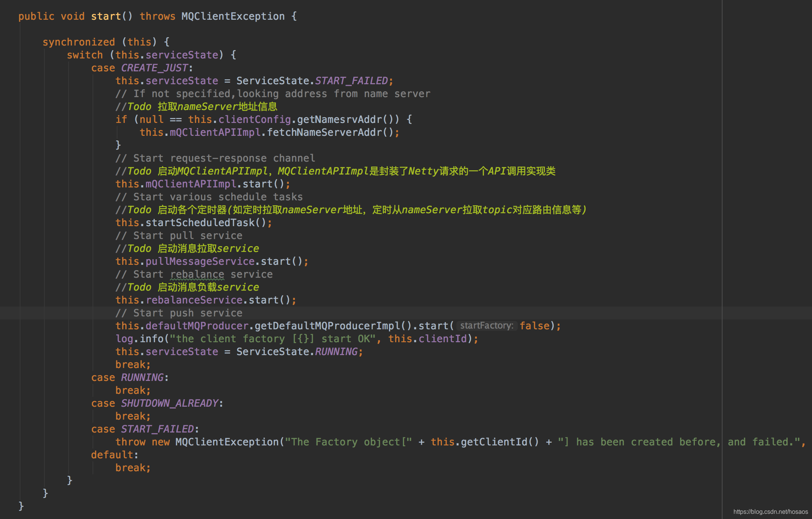Click the 'case START_FAILED:' label
This screenshot has width=812, height=519.
tap(145, 429)
